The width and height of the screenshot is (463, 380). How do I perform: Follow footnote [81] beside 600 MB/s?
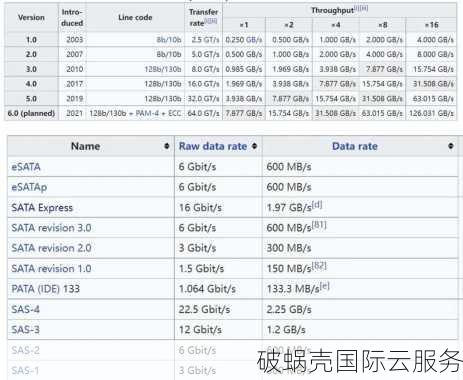pyautogui.click(x=319, y=225)
